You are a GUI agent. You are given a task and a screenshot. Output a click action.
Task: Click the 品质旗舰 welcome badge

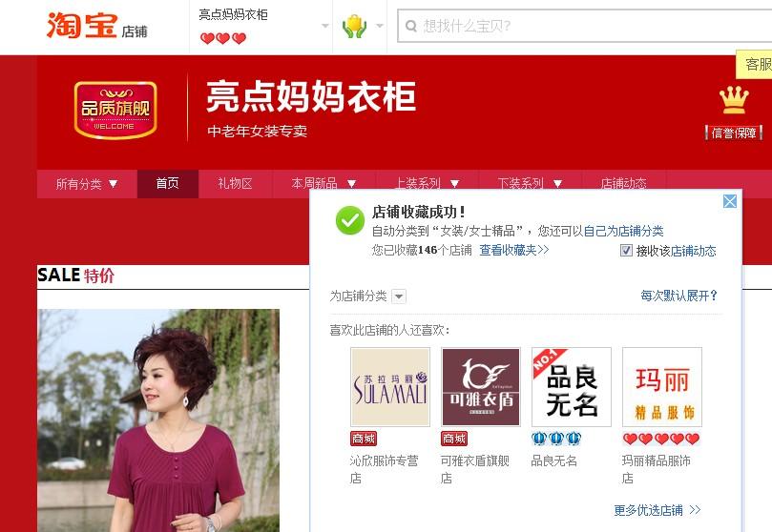pyautogui.click(x=115, y=111)
